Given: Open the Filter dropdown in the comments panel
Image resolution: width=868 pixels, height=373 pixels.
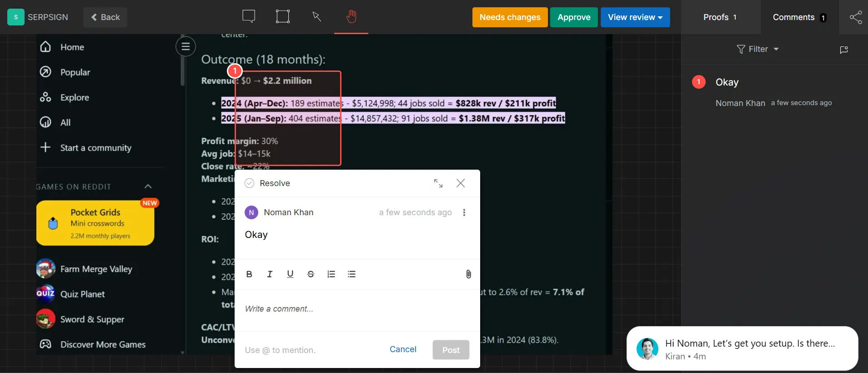Looking at the screenshot, I should pos(758,49).
